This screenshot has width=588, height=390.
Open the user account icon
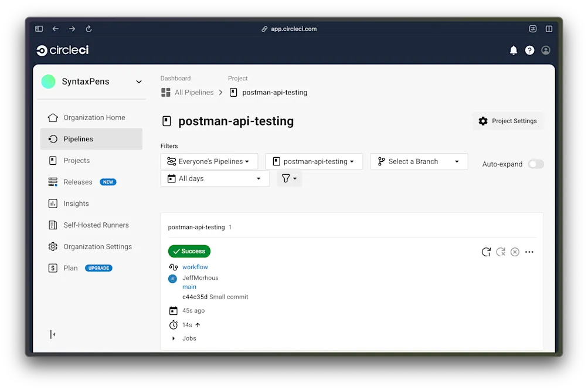(545, 50)
